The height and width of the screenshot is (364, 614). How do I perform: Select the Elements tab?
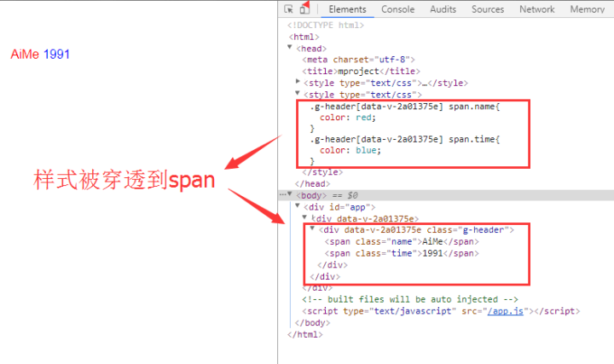pos(347,9)
